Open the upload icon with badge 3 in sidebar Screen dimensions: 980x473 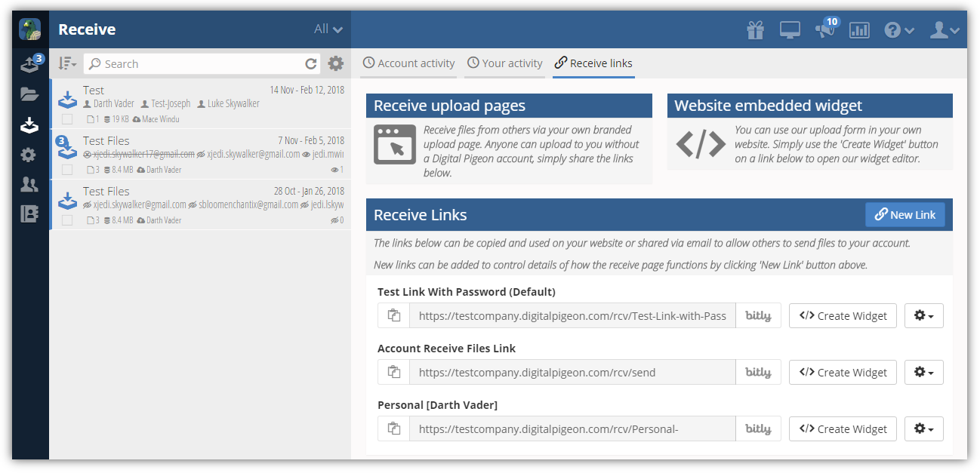coord(30,64)
